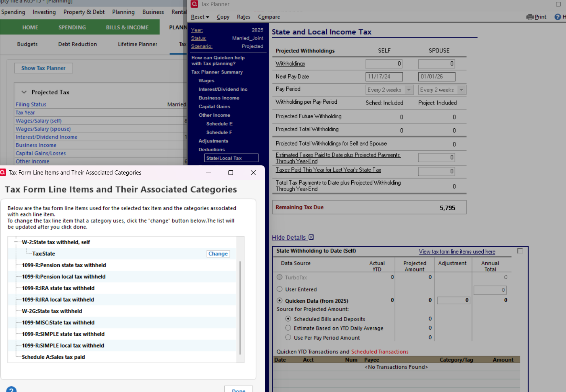Click the Self Next Pay Date field
This screenshot has width=566, height=392.
pos(384,77)
